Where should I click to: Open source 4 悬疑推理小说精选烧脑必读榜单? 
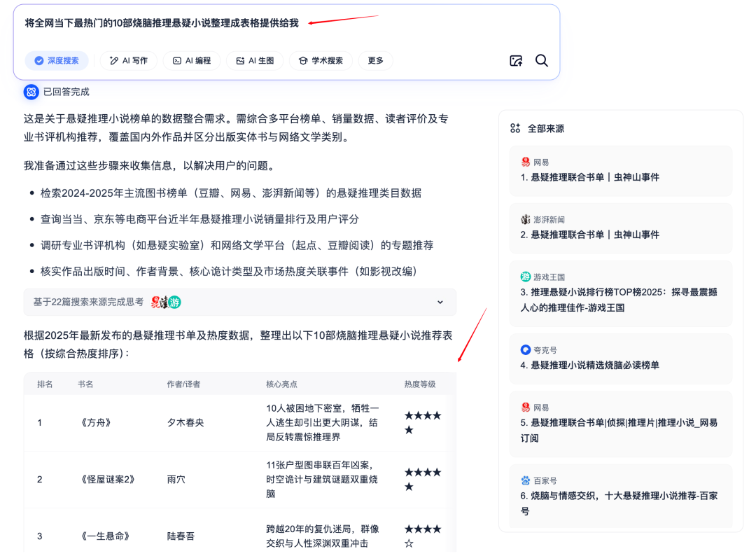[x=620, y=359]
